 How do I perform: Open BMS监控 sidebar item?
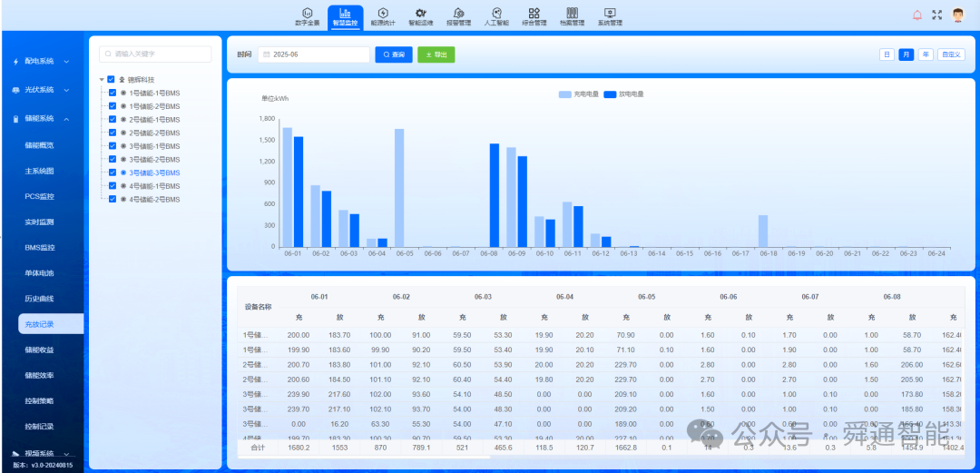(40, 248)
